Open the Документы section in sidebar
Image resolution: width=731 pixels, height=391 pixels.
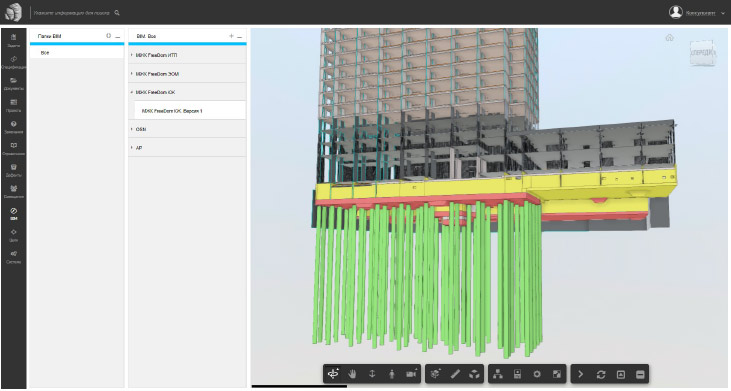click(x=14, y=84)
